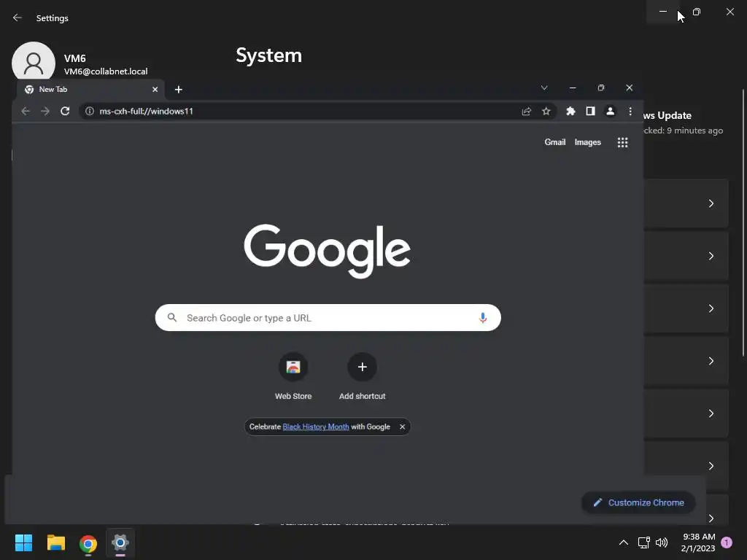Viewport: 747px width, 560px height.
Task: Minimize the Chrome window
Action: click(x=573, y=87)
